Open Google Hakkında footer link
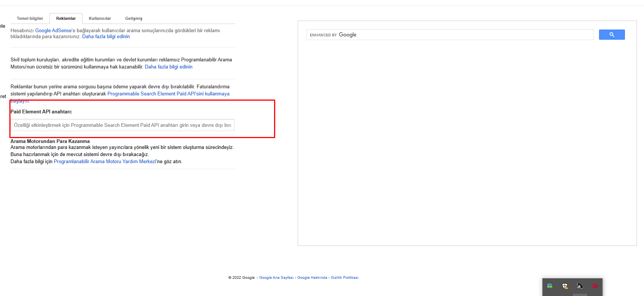 click(312, 278)
